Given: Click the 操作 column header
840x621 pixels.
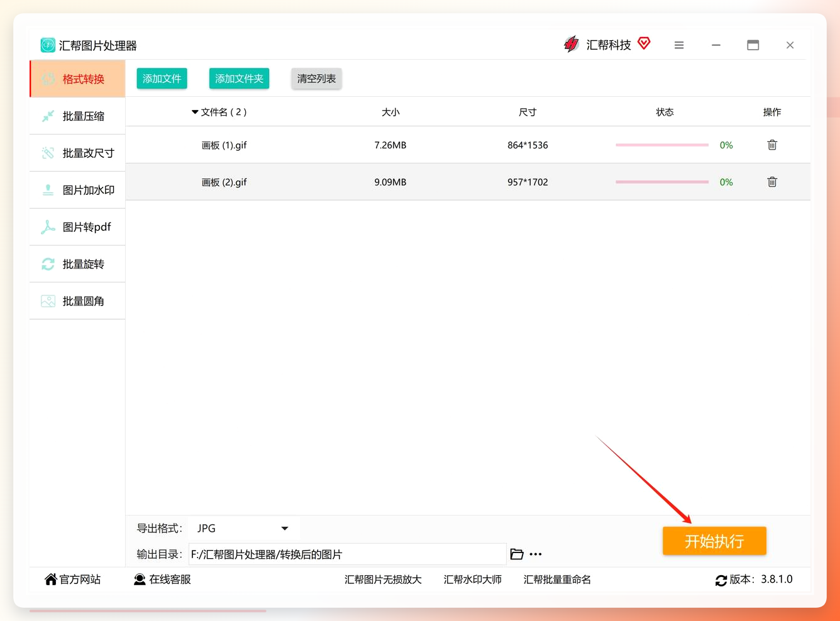Looking at the screenshot, I should pyautogui.click(x=772, y=113).
